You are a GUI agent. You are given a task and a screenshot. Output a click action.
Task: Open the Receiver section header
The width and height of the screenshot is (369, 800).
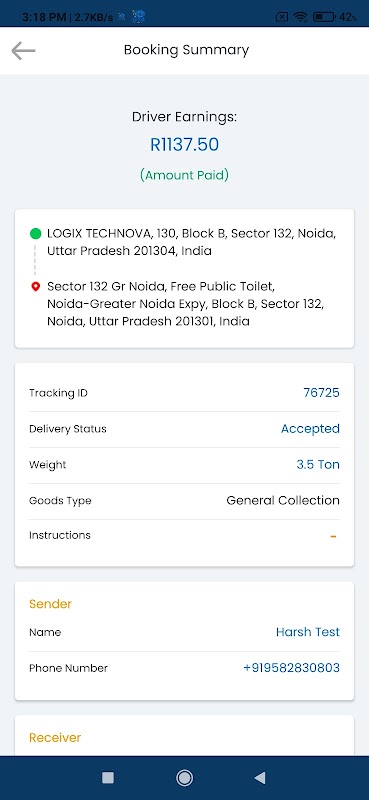point(55,738)
